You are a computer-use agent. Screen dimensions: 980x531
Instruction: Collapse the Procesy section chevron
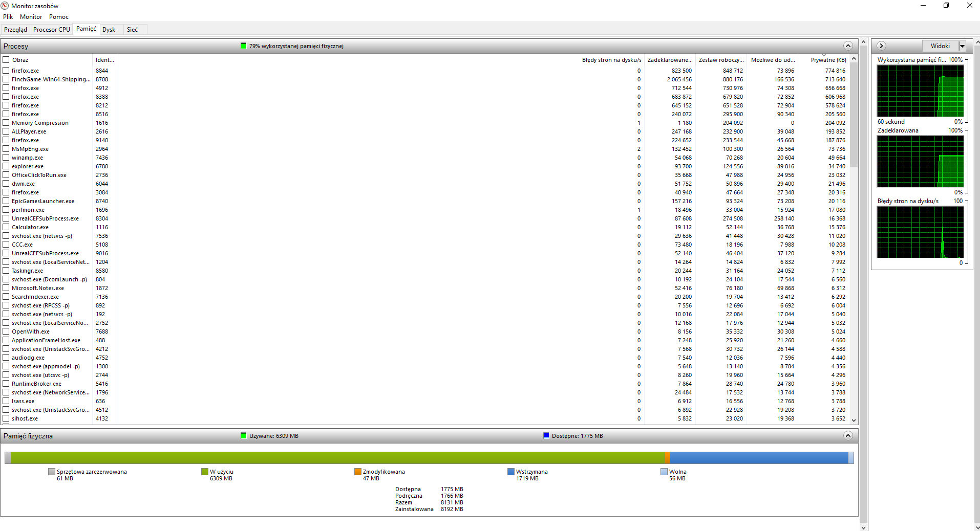848,46
